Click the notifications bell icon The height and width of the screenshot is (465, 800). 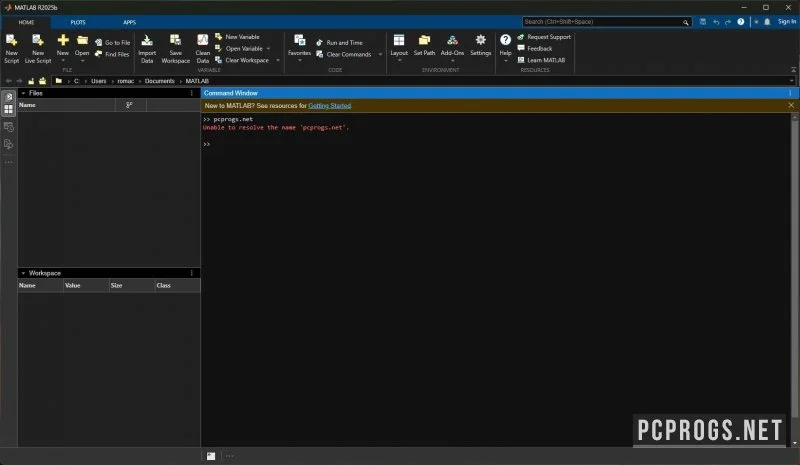point(767,22)
